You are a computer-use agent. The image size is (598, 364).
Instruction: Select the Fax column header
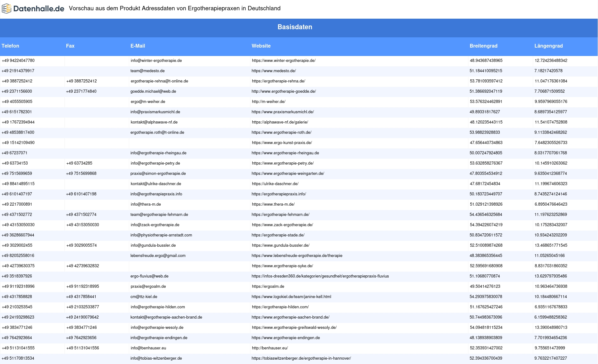point(70,46)
